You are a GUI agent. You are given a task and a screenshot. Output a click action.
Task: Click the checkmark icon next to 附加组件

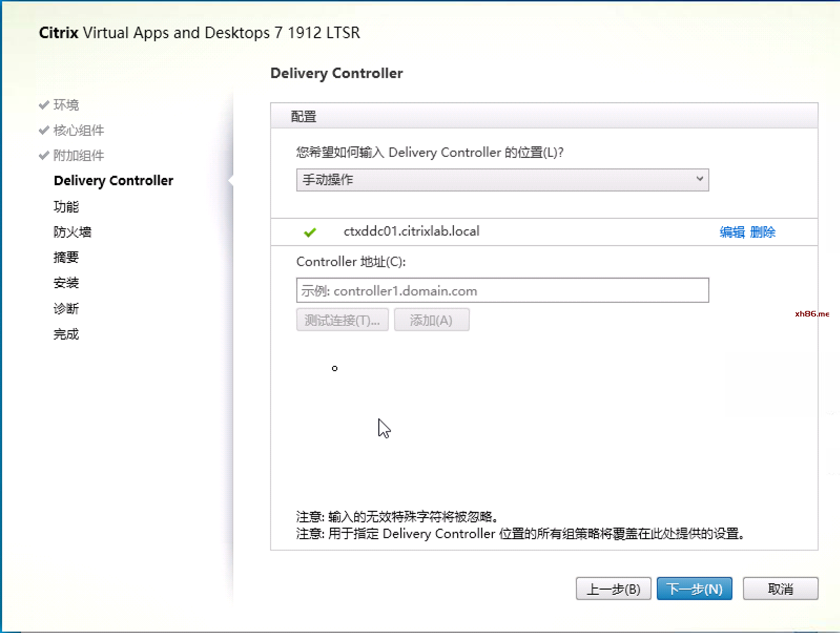pos(44,155)
